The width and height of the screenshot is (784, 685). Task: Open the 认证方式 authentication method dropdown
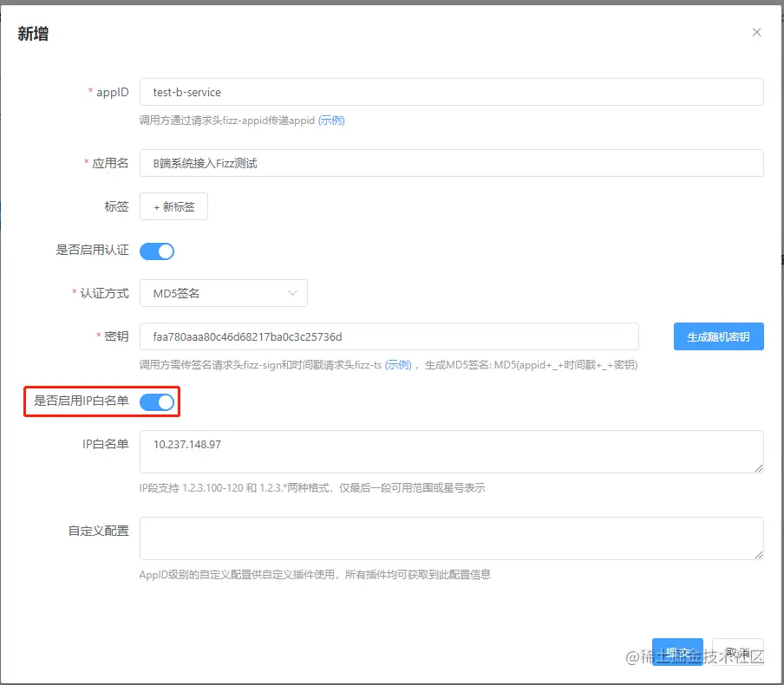(224, 293)
